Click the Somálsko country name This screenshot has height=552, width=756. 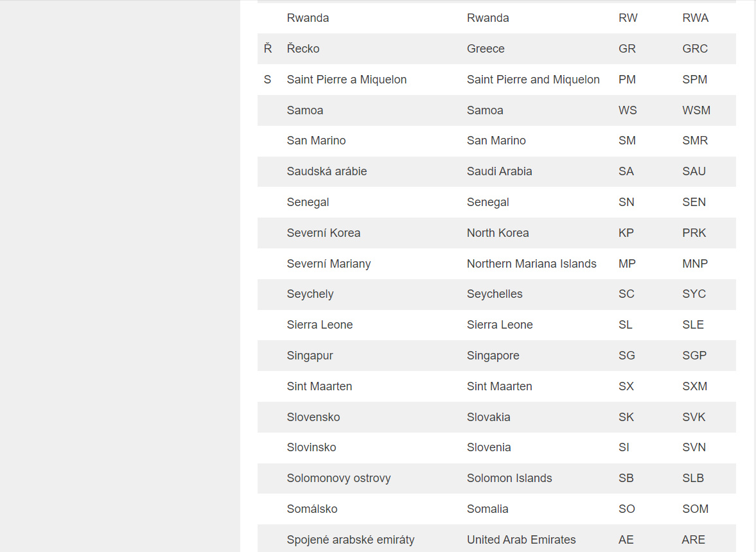coord(312,509)
